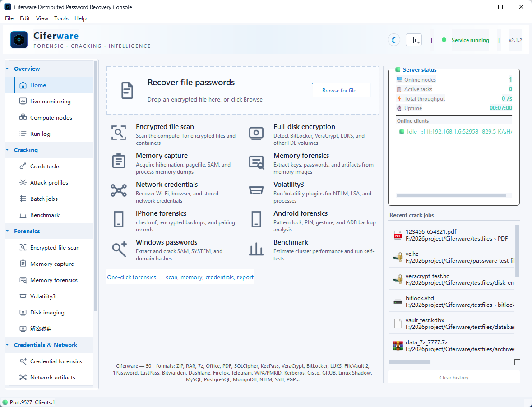Open the Network artifacts icon

point(23,378)
